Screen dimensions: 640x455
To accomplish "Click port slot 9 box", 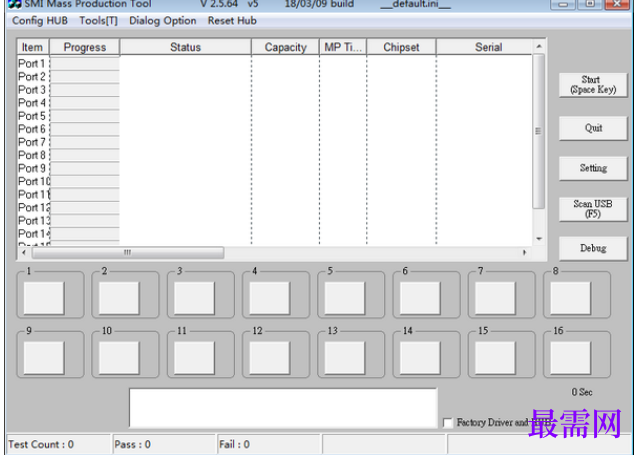I will (44, 358).
